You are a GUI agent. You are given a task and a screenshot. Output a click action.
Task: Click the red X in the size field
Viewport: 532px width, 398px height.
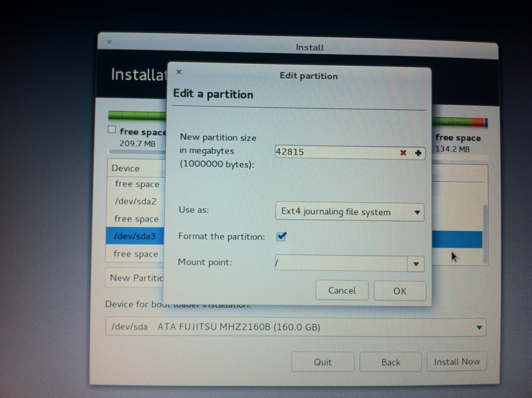pos(403,152)
